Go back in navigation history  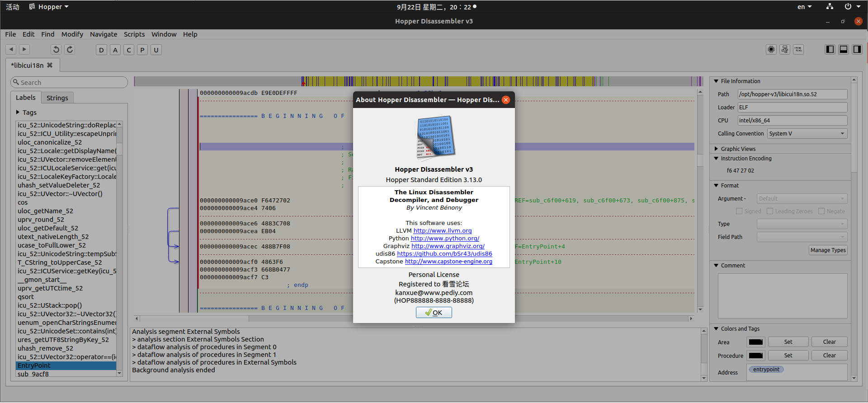[11, 50]
